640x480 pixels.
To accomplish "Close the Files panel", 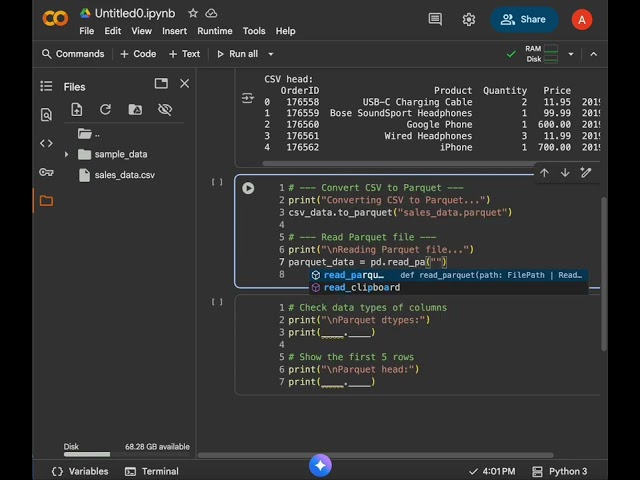I will point(184,83).
